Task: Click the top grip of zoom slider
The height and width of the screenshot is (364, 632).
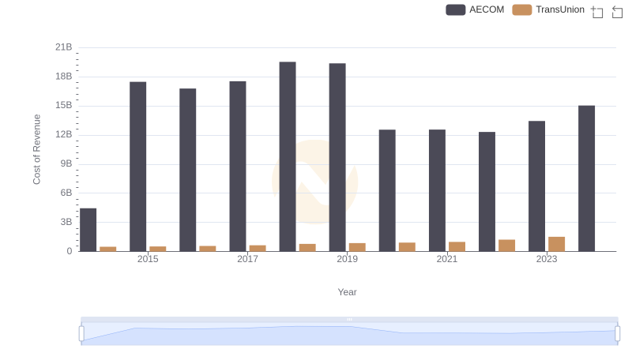Action: pos(349,319)
